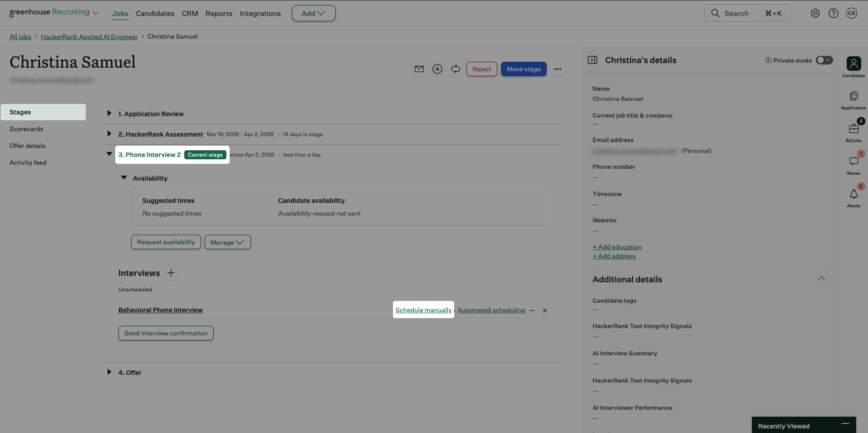Minimize the Recently Viewed panel

(845, 423)
